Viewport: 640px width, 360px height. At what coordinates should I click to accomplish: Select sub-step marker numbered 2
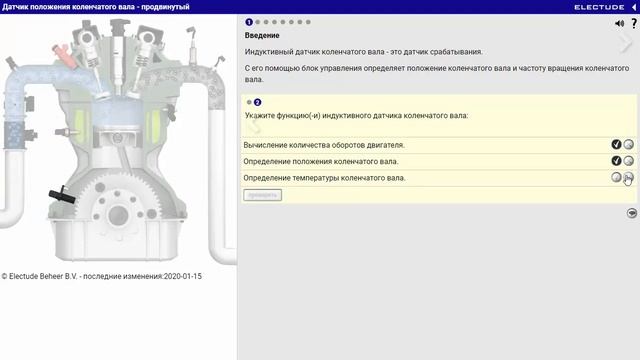(258, 102)
